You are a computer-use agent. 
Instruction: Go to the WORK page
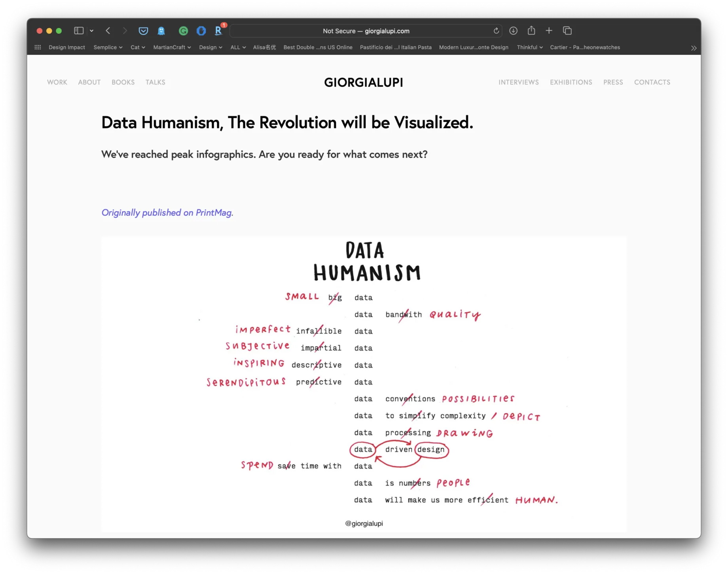(57, 82)
